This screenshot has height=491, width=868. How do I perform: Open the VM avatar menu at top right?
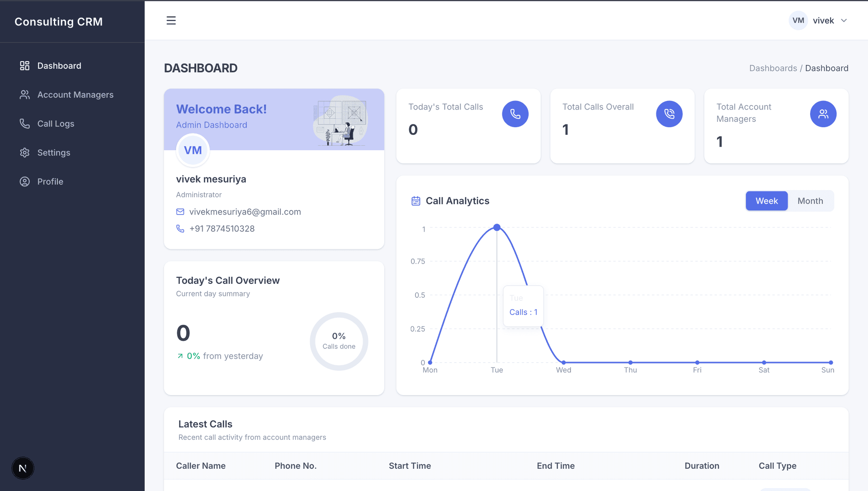pyautogui.click(x=798, y=20)
